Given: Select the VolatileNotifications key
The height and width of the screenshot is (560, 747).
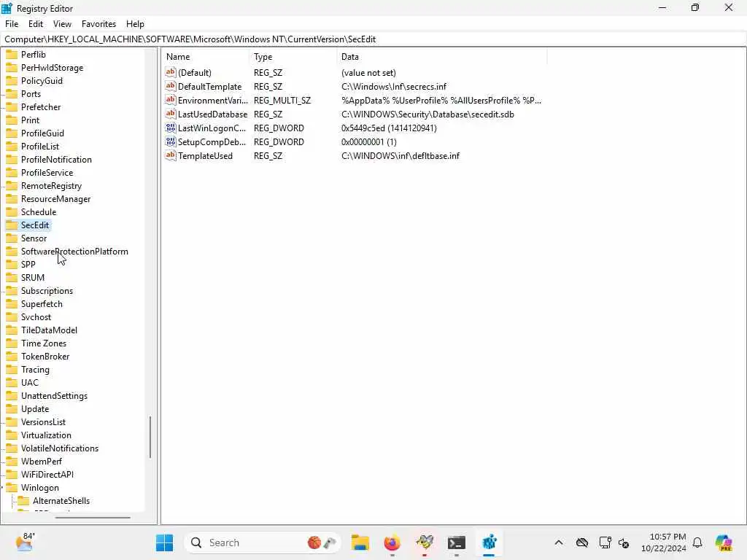Looking at the screenshot, I should pos(60,448).
